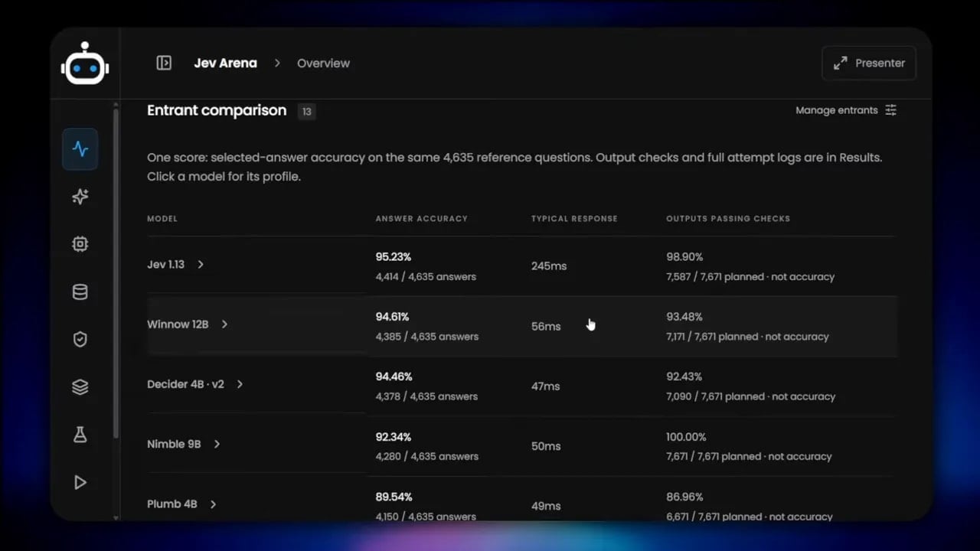Open the activity pulse sidebar icon

click(80, 148)
